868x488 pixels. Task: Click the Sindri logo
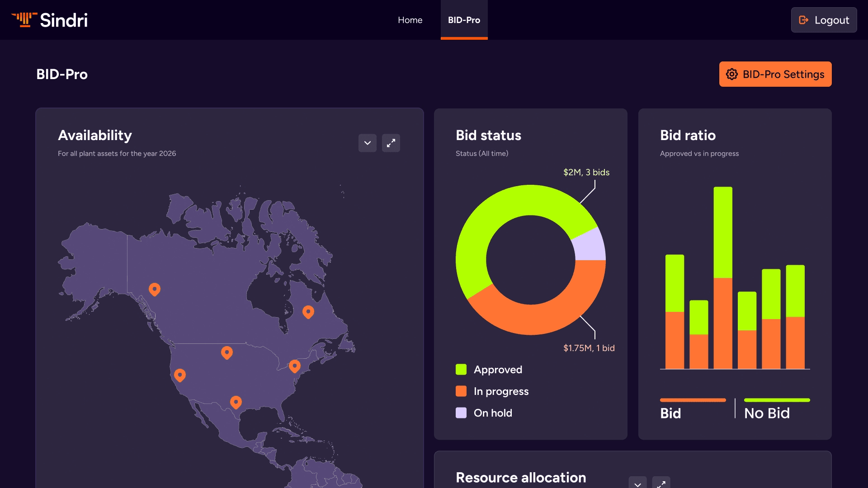point(49,20)
